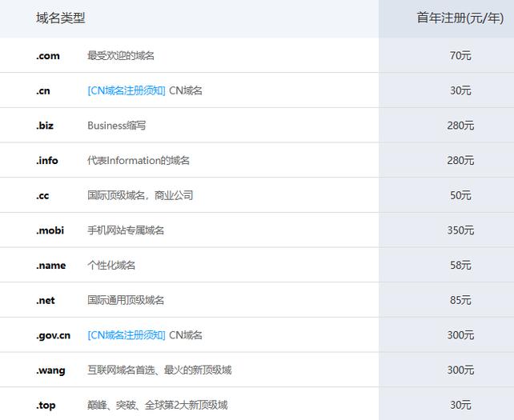The width and height of the screenshot is (514, 420).
Task: Click description 最受欢迎的域名
Action: (x=121, y=56)
